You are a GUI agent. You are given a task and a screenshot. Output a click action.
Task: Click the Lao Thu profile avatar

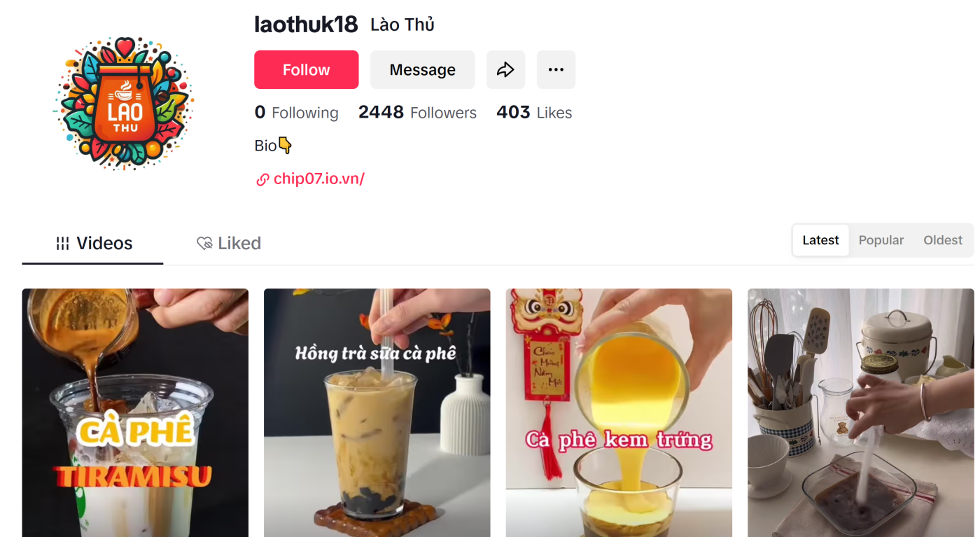coord(124,103)
